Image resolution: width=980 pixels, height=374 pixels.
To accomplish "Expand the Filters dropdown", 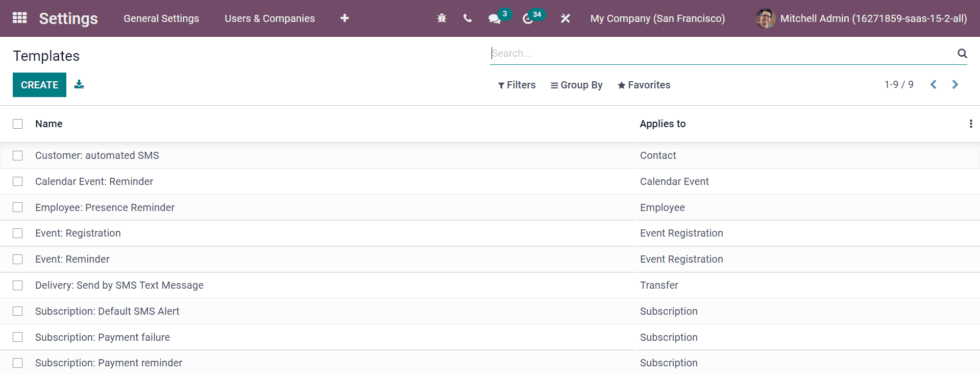I will point(517,85).
